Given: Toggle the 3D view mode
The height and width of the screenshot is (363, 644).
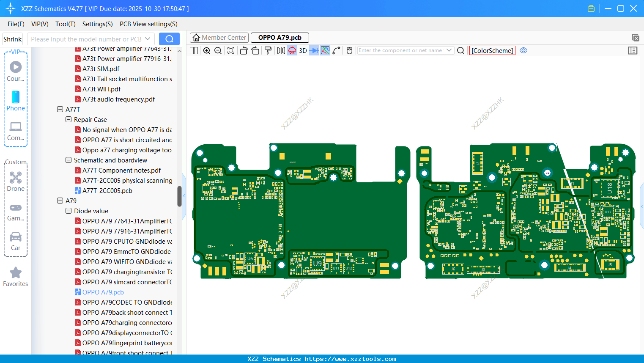Looking at the screenshot, I should (303, 51).
